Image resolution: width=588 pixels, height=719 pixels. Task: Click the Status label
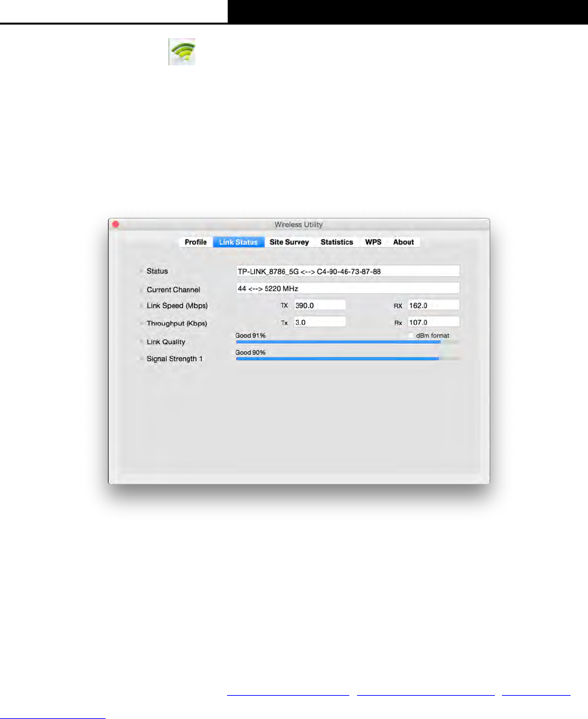157,271
